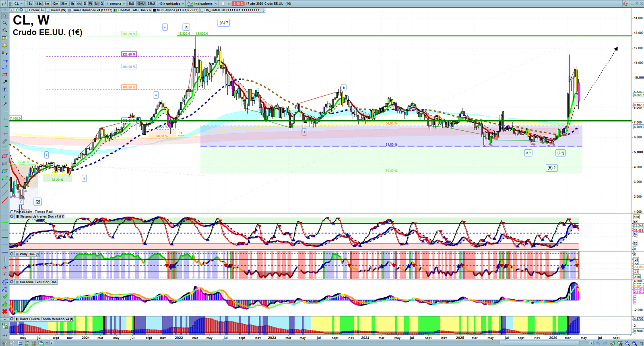
Task: Toggle the DS_CotasHist indicator checkbox
Action: (202, 10)
